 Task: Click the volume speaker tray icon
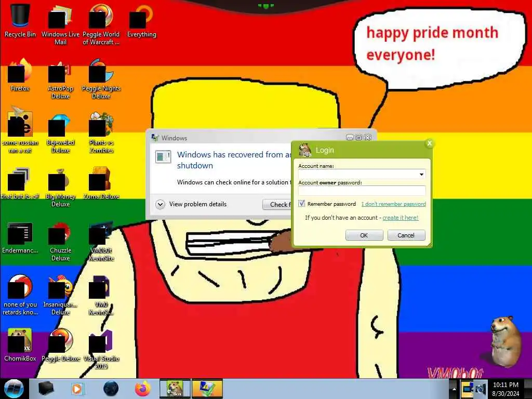[x=481, y=389]
